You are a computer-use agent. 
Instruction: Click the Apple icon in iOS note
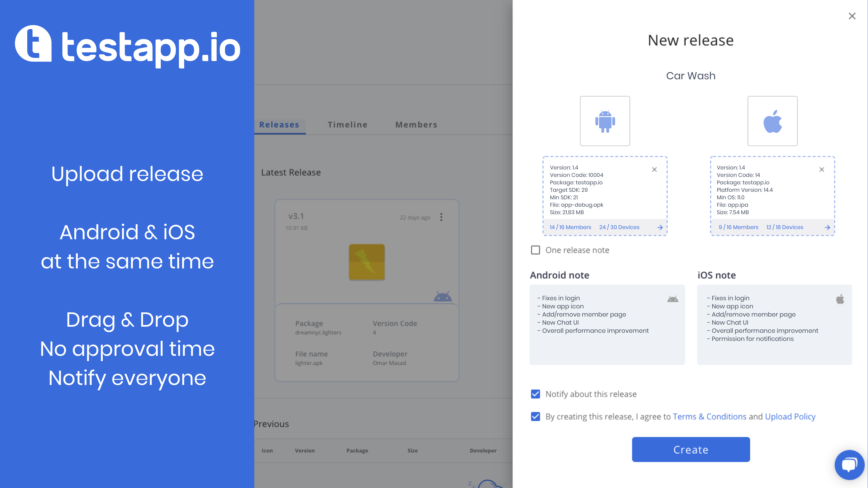[x=840, y=299]
